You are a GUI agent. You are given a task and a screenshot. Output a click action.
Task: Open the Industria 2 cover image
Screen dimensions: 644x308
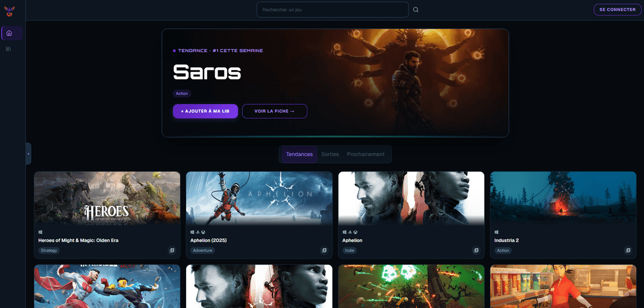tap(563, 198)
